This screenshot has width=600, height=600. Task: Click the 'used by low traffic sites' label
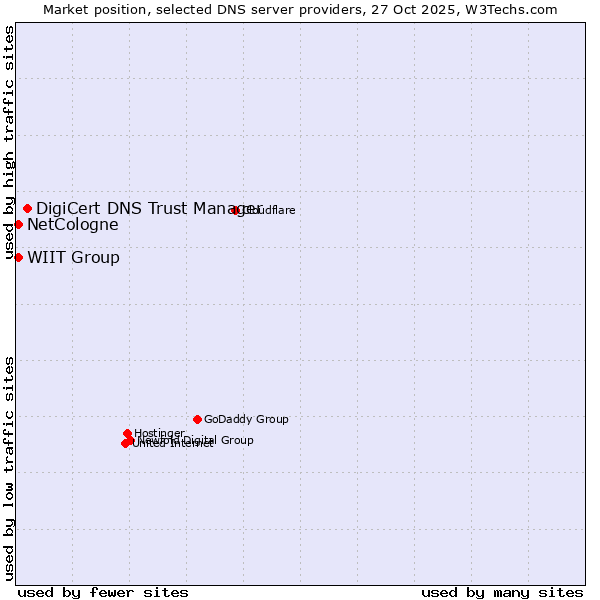(x=9, y=467)
